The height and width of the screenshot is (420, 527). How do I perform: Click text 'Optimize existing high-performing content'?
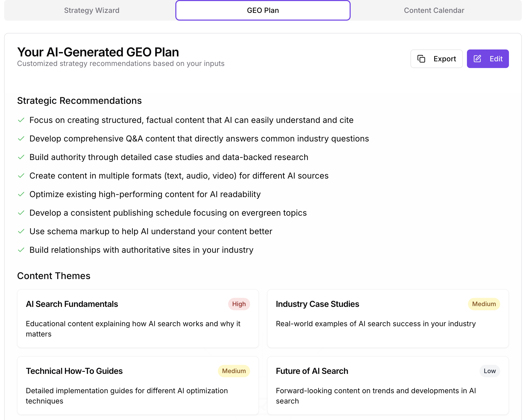tap(112, 194)
